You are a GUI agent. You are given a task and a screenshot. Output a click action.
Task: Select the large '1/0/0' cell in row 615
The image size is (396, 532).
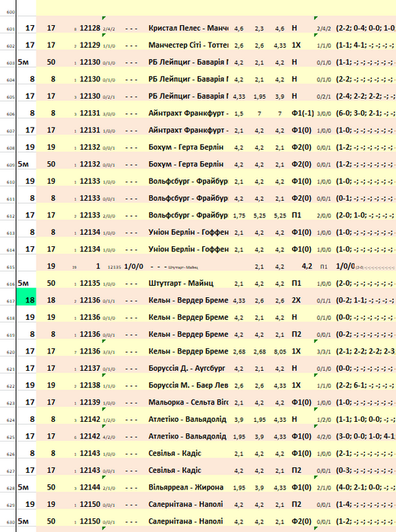pos(134,266)
